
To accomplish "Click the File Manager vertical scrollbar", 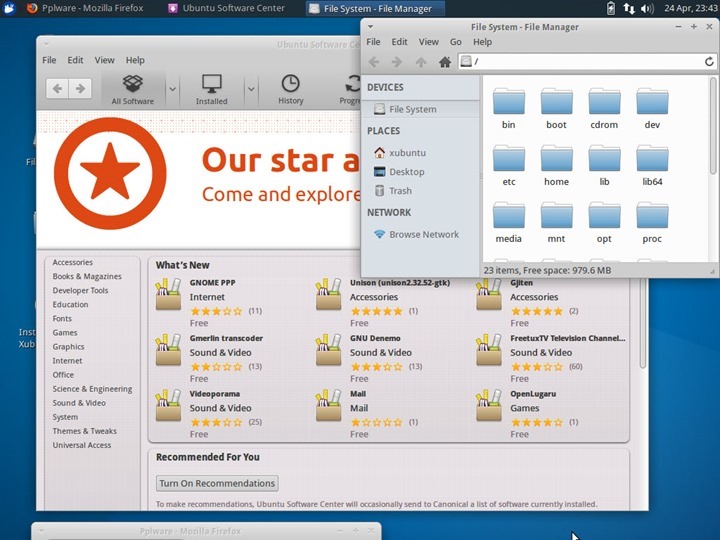I will click(713, 126).
